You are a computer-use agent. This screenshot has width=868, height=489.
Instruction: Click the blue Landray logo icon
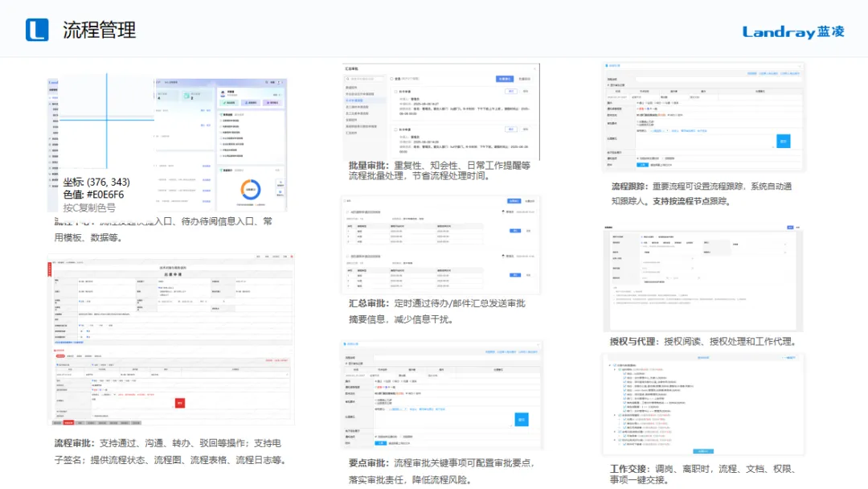point(37,30)
